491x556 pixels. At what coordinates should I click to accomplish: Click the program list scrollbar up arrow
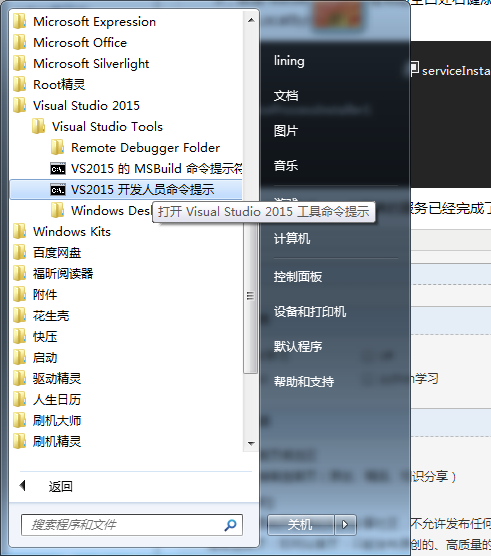[x=251, y=20]
